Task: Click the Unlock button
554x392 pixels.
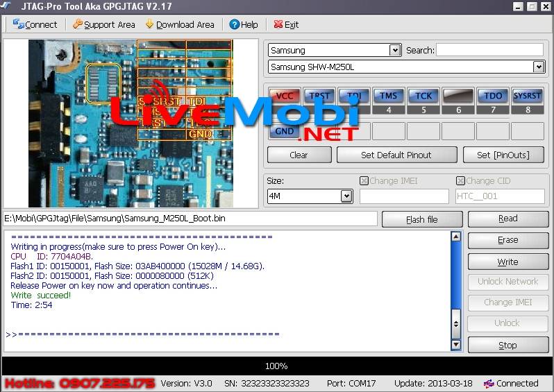Action: pyautogui.click(x=508, y=323)
